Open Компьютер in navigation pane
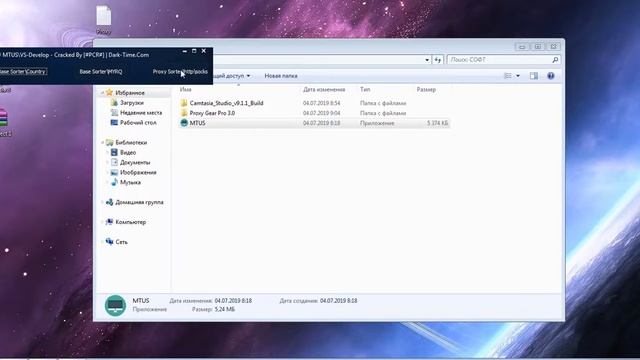Viewport: 640px width, 360px height. coord(130,222)
